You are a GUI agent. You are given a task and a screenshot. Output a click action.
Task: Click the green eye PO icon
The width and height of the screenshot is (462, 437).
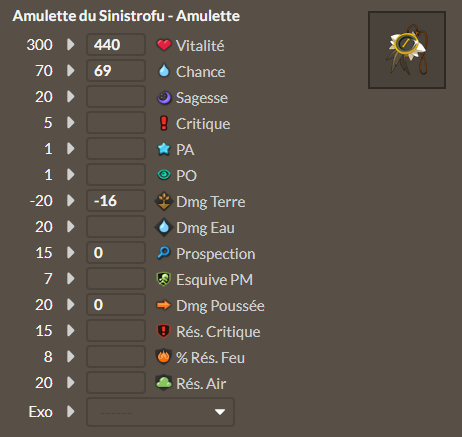coord(164,175)
